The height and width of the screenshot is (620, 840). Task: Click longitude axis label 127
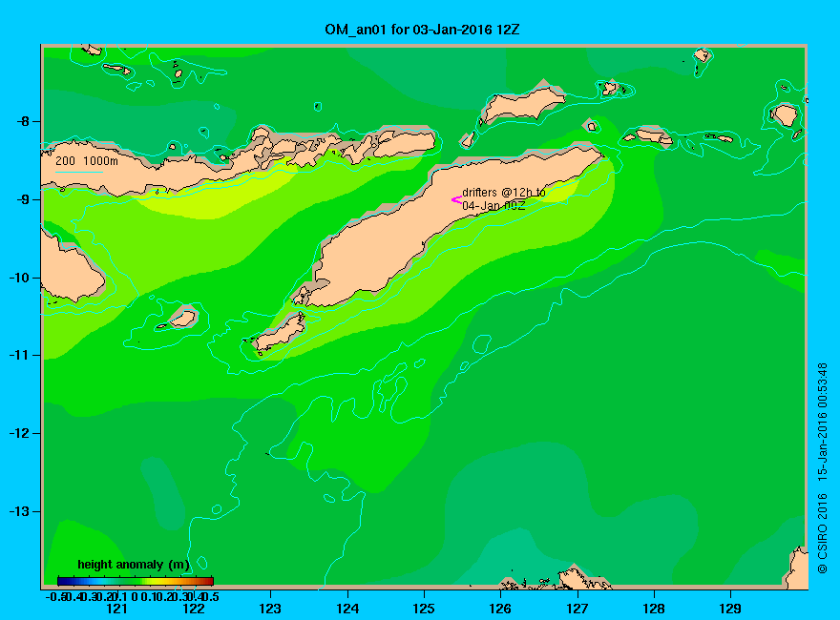pos(577,609)
